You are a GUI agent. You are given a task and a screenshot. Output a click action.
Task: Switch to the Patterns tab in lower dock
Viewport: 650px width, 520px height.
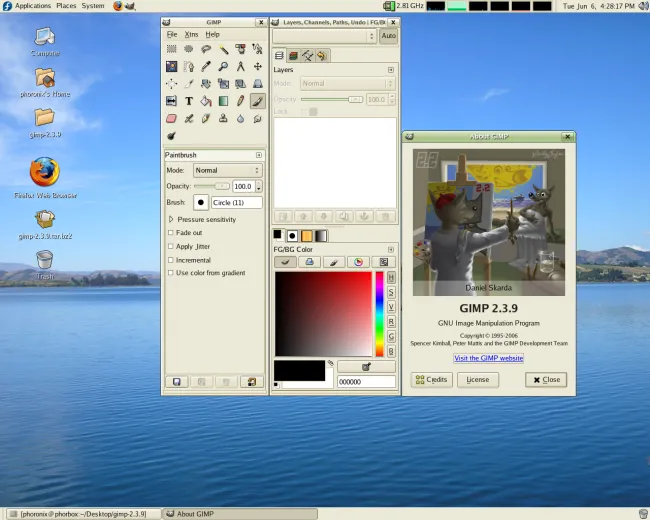point(307,236)
